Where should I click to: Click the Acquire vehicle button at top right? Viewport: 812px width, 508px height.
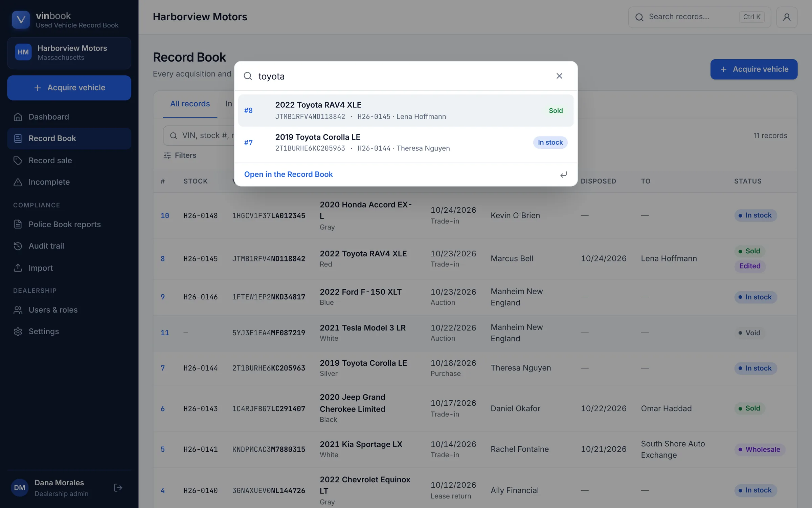(754, 69)
